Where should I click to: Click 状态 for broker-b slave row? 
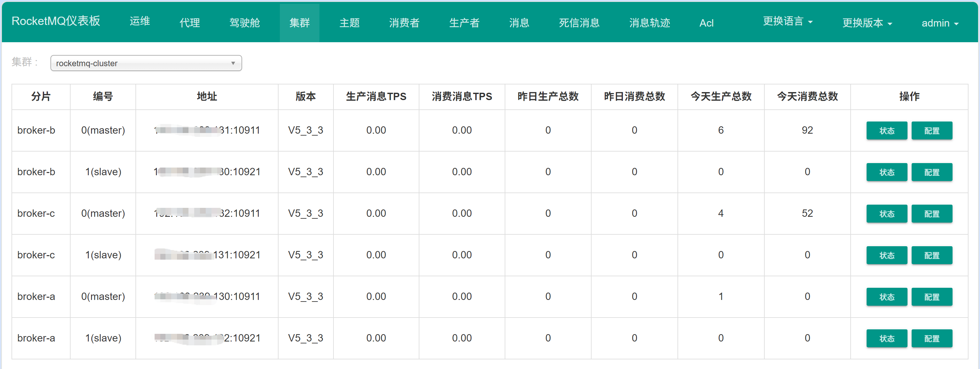(886, 172)
